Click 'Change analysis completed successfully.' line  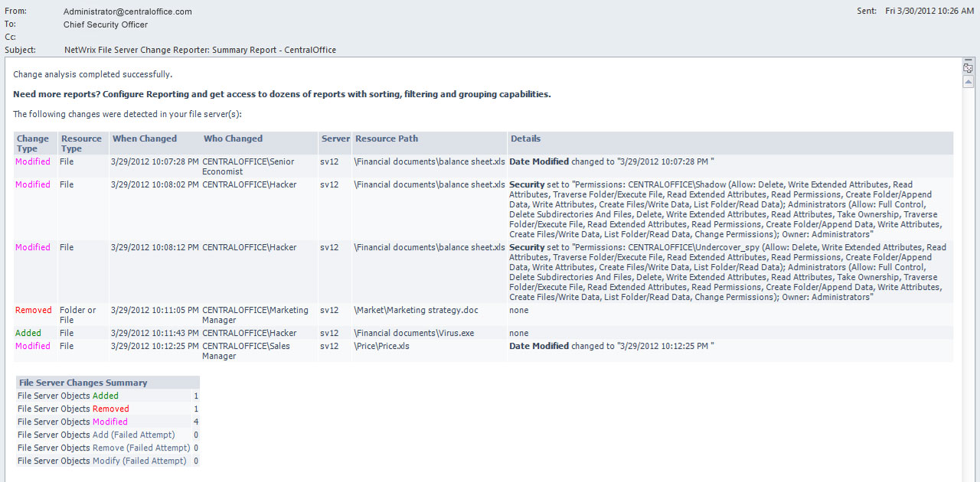(x=93, y=74)
